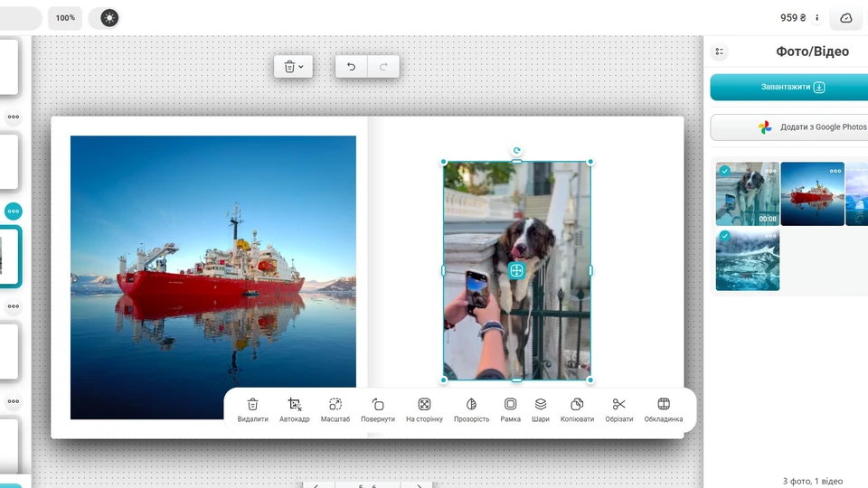Toggle the light/dark theme button
Image resolution: width=868 pixels, height=488 pixels.
pos(109,18)
